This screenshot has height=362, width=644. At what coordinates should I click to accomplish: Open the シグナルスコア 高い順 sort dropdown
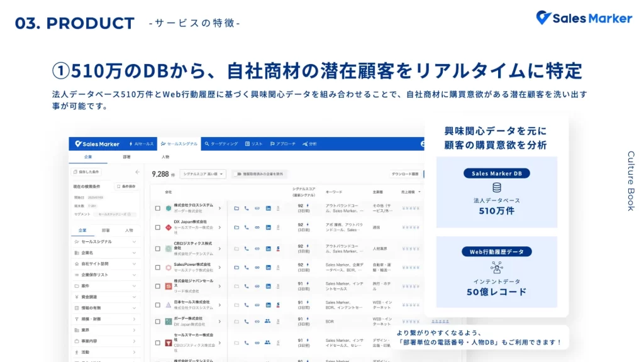203,173
